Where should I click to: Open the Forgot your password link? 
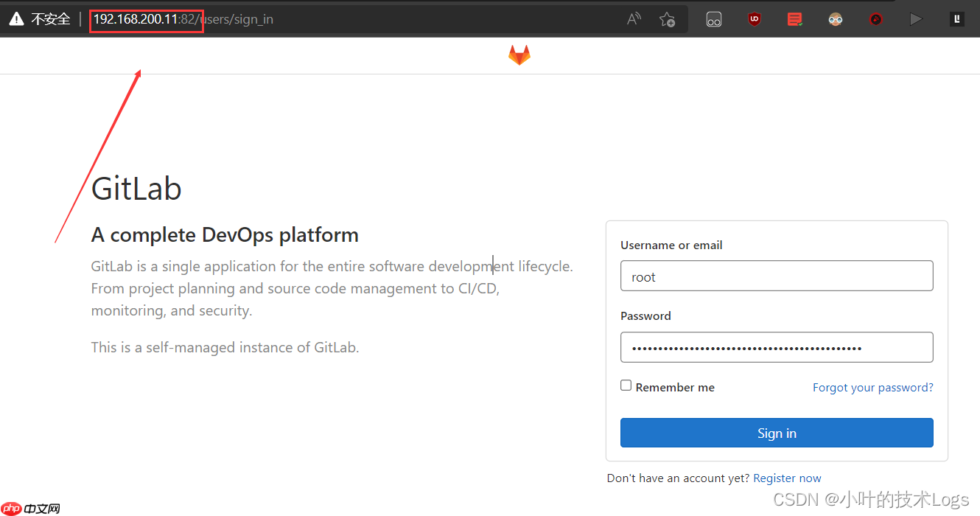point(872,387)
